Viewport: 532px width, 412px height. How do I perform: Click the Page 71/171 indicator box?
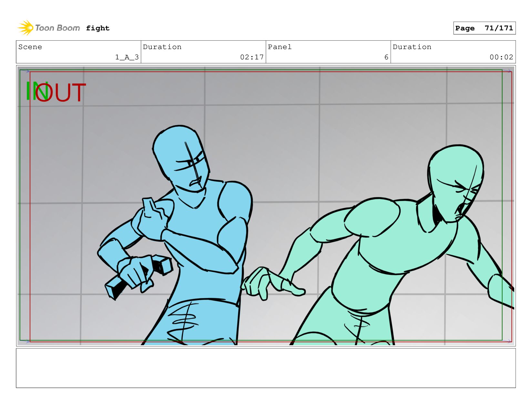(x=484, y=28)
